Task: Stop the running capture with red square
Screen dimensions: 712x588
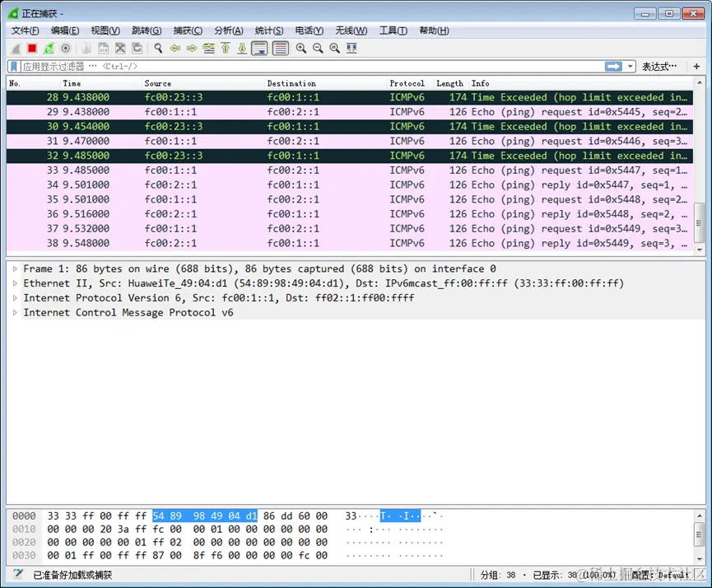Action: click(x=32, y=48)
